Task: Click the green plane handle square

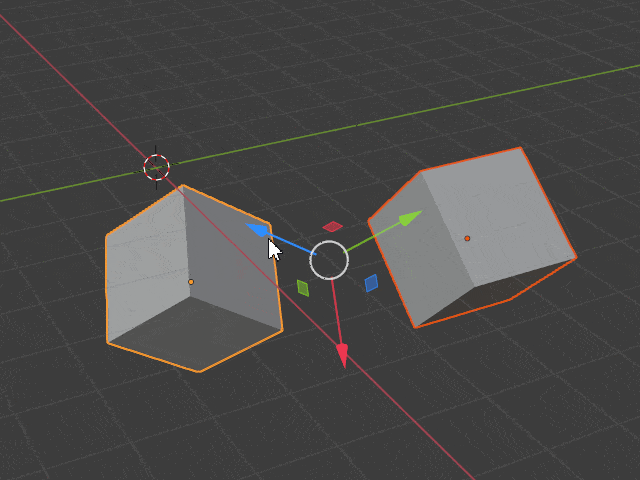Action: coord(303,288)
